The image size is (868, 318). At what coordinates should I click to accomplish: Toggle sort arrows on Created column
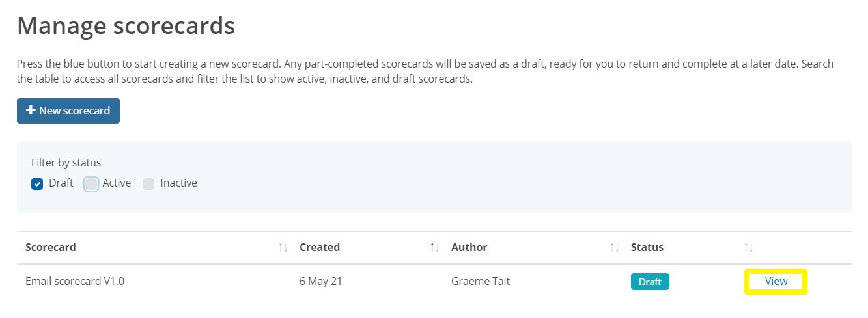click(434, 247)
